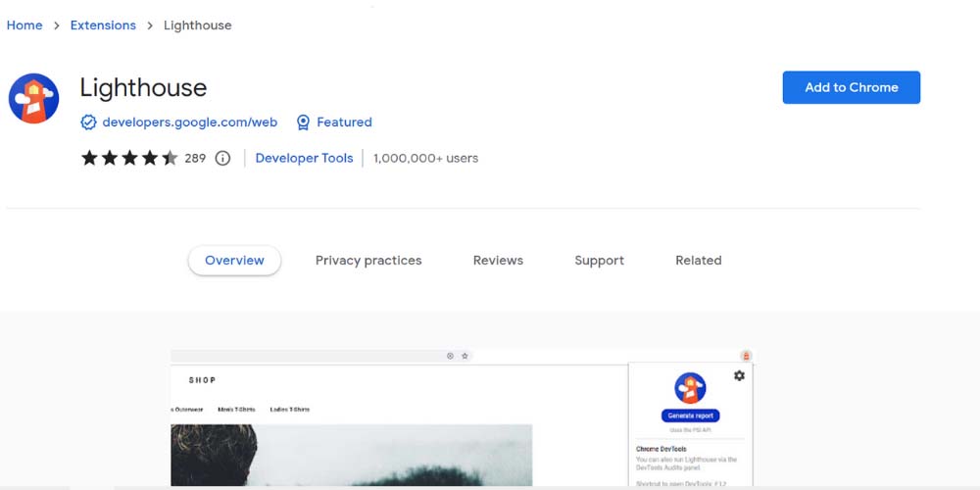Click the settings gear in the preview popup
Screen dimensions: 980x490
coord(739,375)
